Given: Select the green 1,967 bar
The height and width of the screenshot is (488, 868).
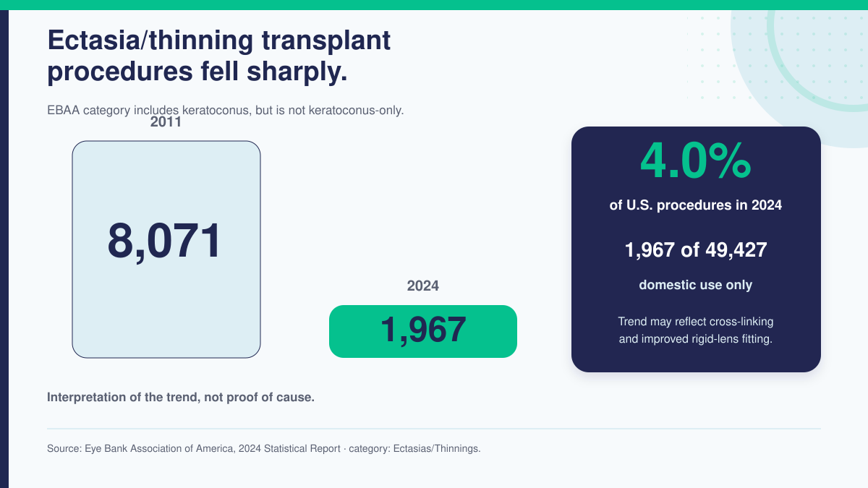Looking at the screenshot, I should [423, 331].
